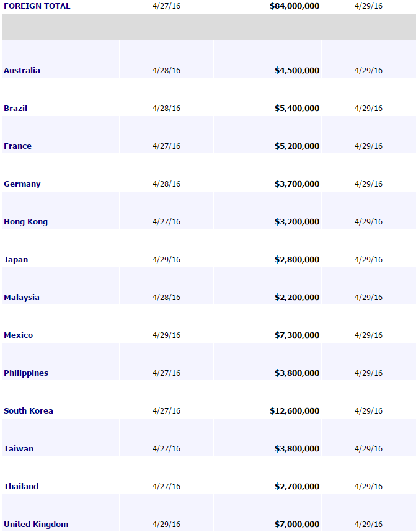Open the United Kingdom country link
The height and width of the screenshot is (532, 416).
(36, 525)
